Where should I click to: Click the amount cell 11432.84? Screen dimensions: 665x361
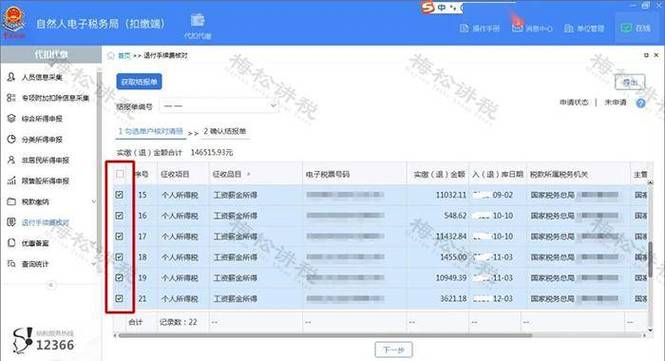coord(451,237)
